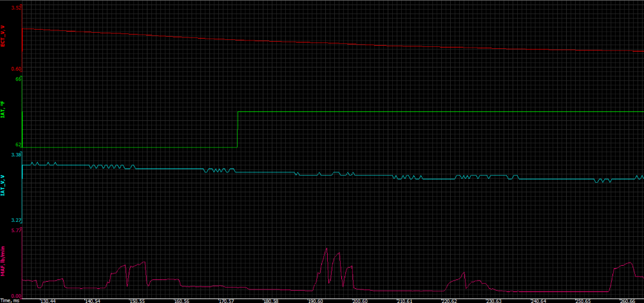Click the 0.00 minimum on MAF axis
This screenshot has width=644, height=303.
pos(17,295)
